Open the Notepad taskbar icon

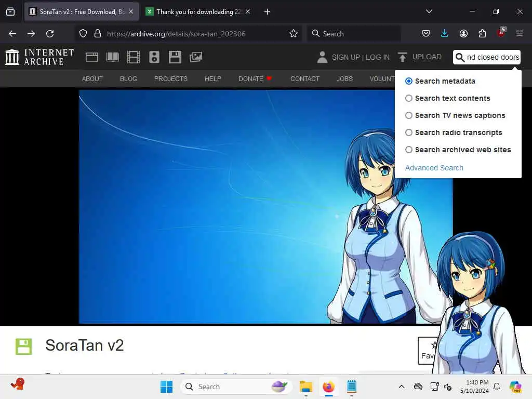352,387
